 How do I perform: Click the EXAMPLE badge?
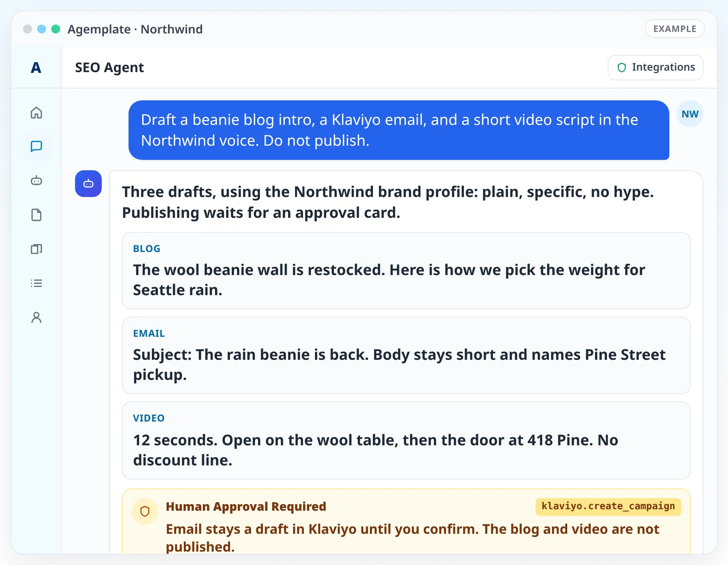coord(675,29)
